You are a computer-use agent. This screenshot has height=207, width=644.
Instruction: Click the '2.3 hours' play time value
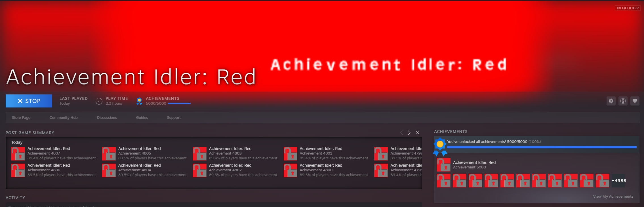tap(114, 103)
